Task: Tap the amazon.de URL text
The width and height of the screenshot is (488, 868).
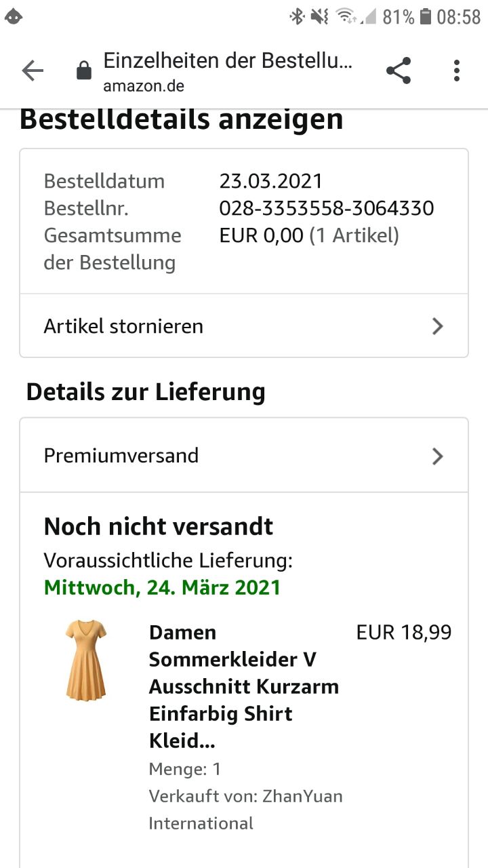Action: [x=144, y=86]
